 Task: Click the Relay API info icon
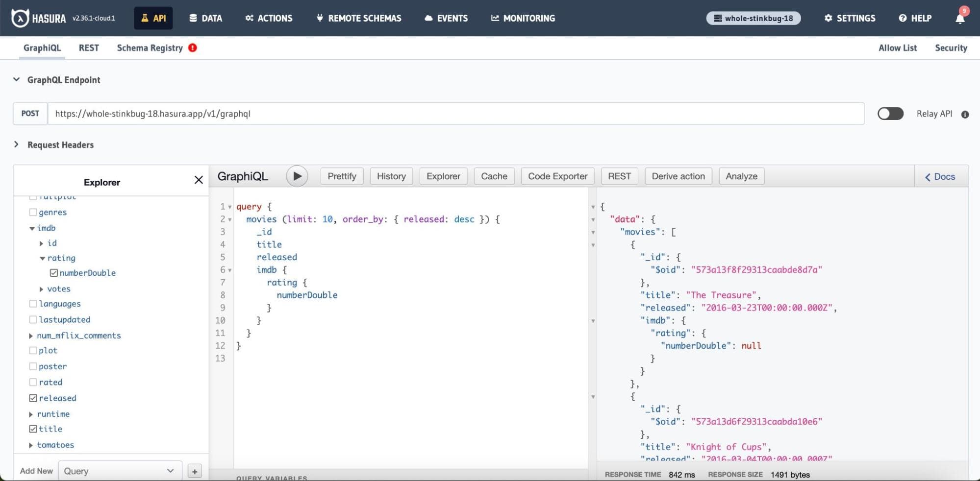[965, 115]
